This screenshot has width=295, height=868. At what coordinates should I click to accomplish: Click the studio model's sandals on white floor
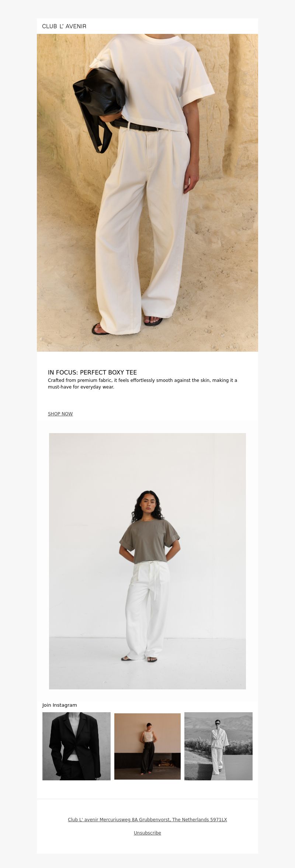(x=140, y=659)
